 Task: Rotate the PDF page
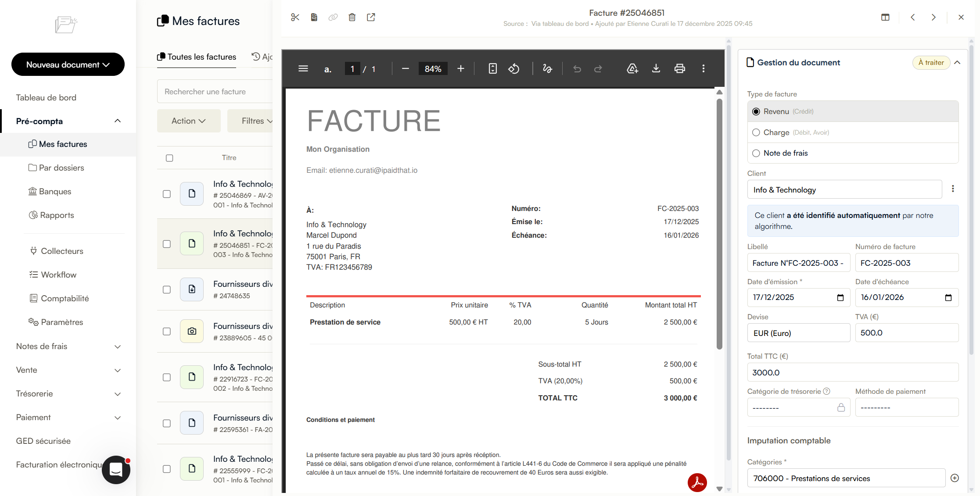514,68
